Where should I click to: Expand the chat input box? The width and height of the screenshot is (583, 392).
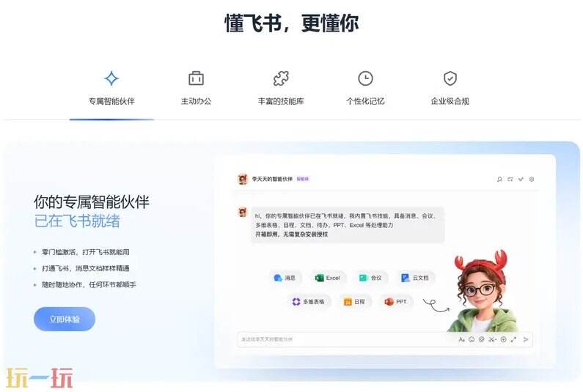coord(513,339)
